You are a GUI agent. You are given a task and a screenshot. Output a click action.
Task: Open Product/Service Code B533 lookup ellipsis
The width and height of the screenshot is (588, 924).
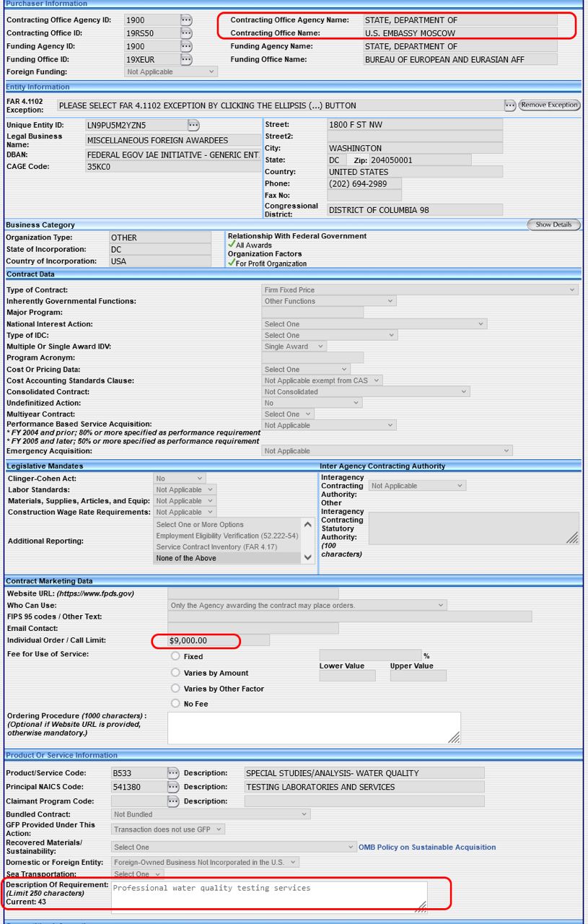pyautogui.click(x=173, y=773)
